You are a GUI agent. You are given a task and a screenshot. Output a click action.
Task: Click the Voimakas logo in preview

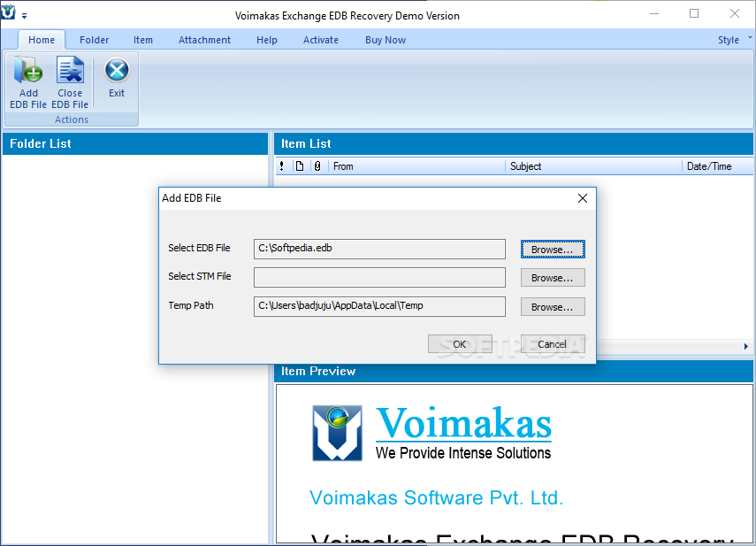click(x=432, y=433)
